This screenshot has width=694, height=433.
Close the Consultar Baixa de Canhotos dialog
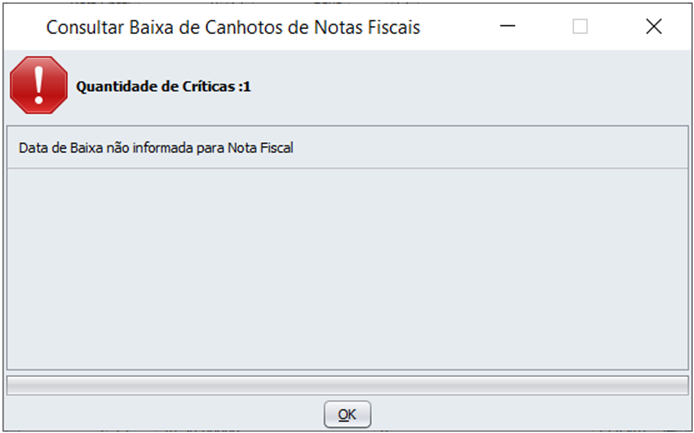click(654, 27)
